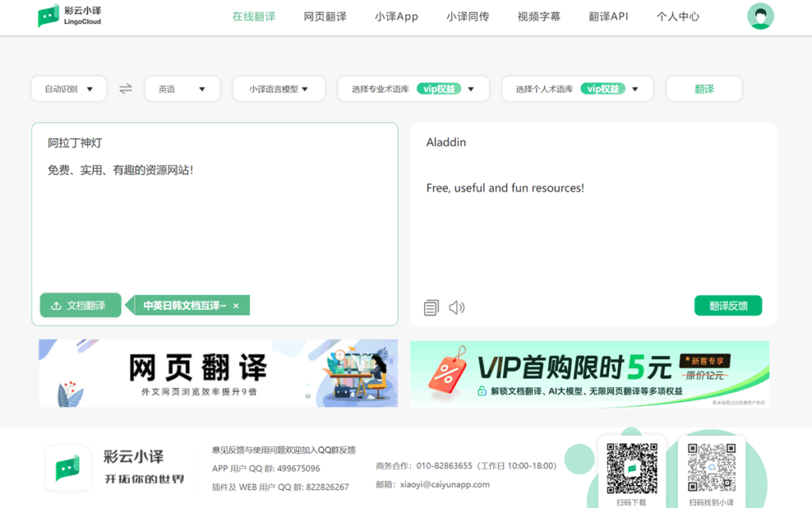Switch to the 网页翻译 tab

point(325,17)
